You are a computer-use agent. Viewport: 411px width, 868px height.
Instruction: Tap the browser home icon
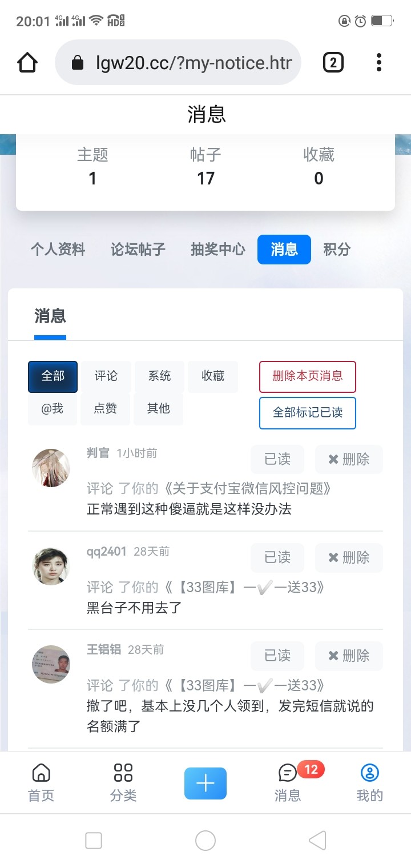click(x=27, y=62)
